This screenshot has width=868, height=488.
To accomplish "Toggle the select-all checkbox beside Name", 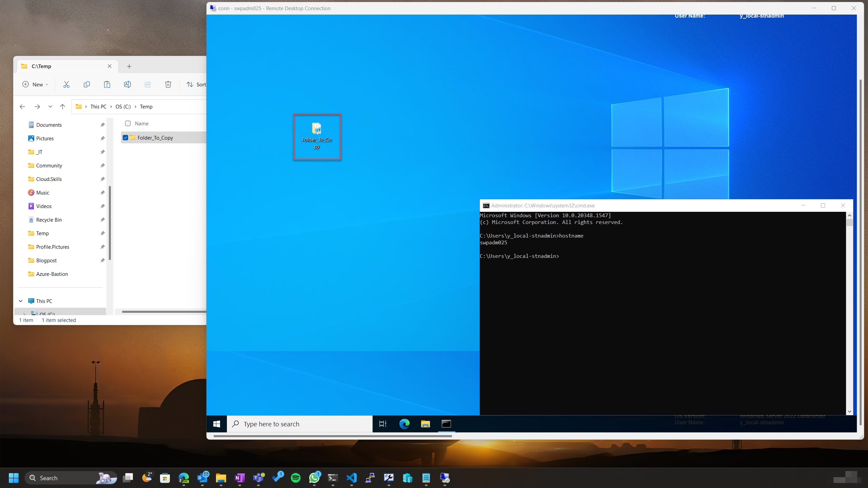I will [128, 123].
